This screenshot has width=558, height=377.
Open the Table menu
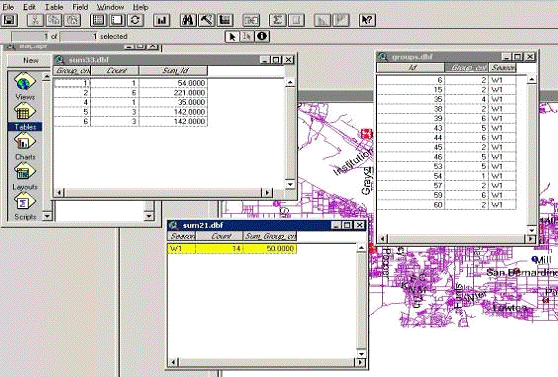point(54,7)
